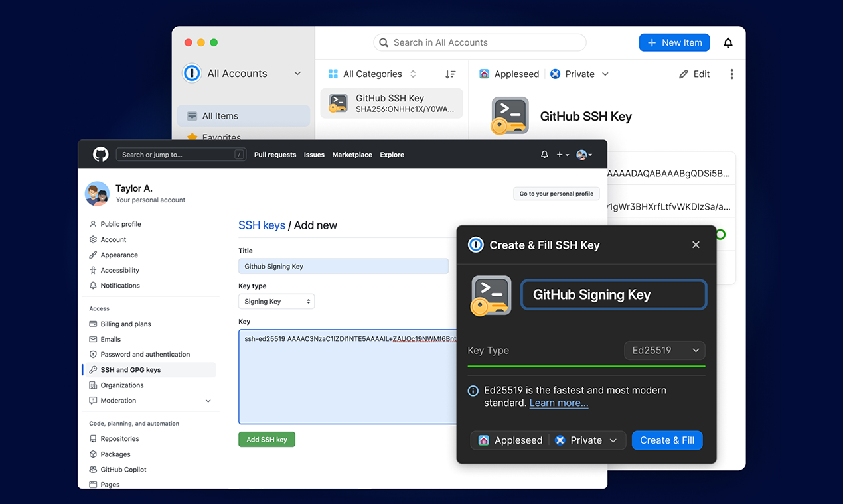Click the 1Password bell icon
The height and width of the screenshot is (504, 843).
click(728, 42)
